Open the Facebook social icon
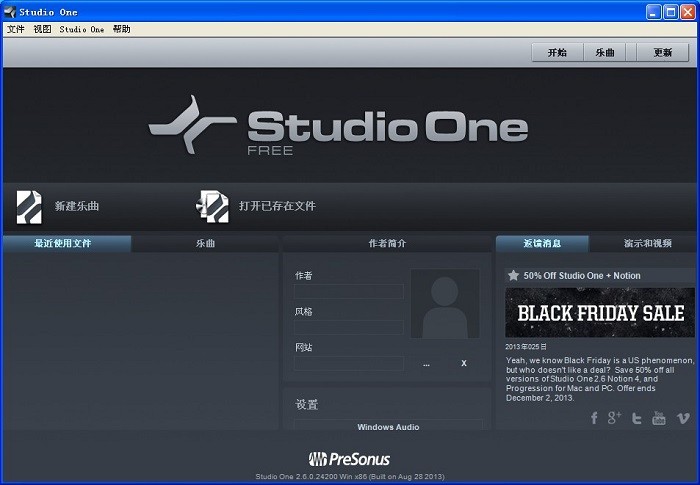The height and width of the screenshot is (485, 700). point(594,418)
